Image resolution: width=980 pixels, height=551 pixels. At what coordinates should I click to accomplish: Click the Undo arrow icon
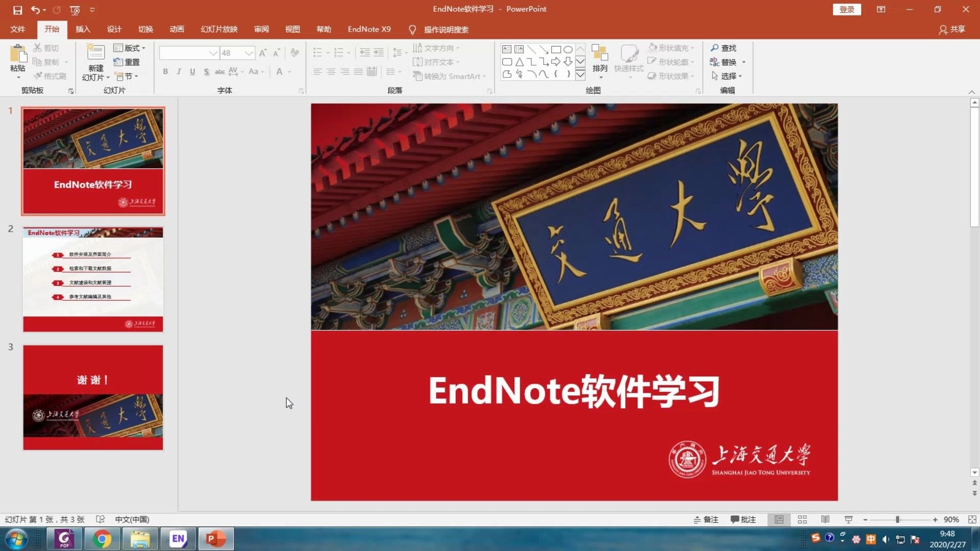tap(35, 10)
